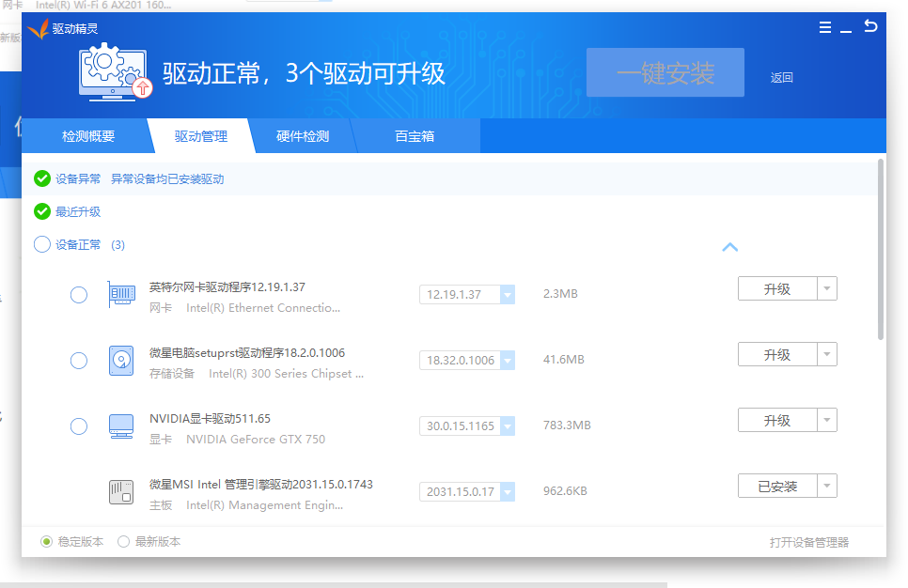Select the NVIDIA显卡驱动 checkbox
The height and width of the screenshot is (588, 908).
79,426
